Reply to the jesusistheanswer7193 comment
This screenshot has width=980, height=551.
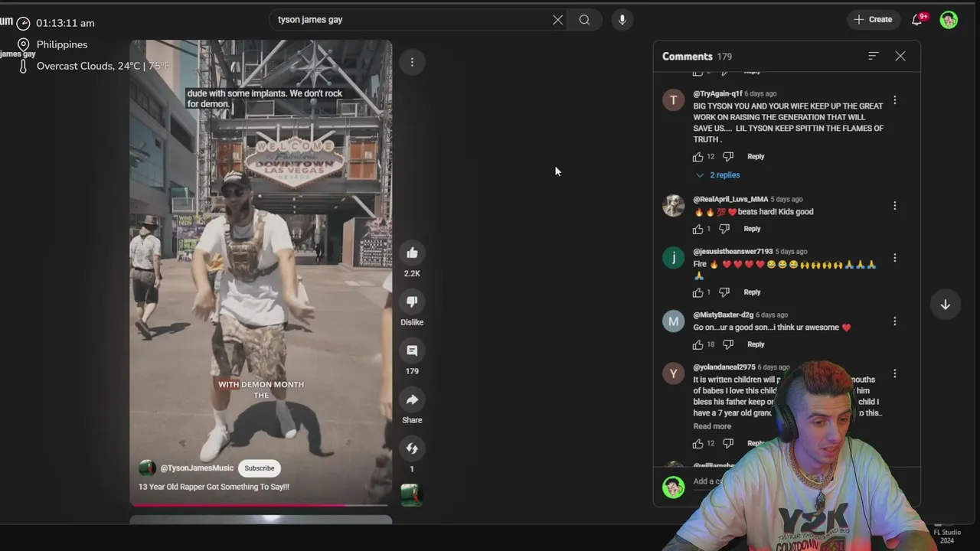point(752,292)
